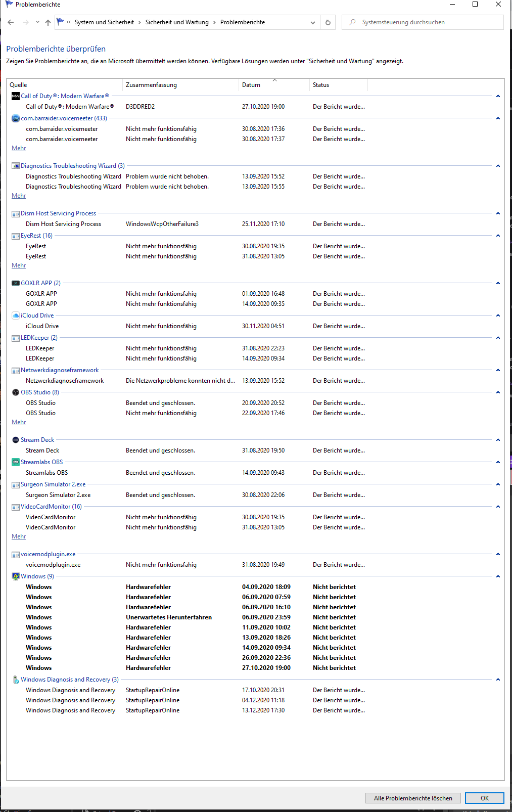Open System und Sicherheit breadcrumb
This screenshot has width=512, height=812.
(104, 22)
